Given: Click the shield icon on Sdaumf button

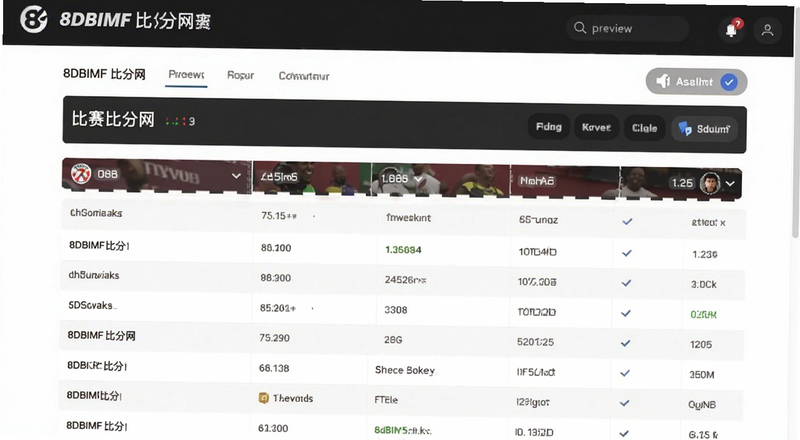Looking at the screenshot, I should (685, 128).
